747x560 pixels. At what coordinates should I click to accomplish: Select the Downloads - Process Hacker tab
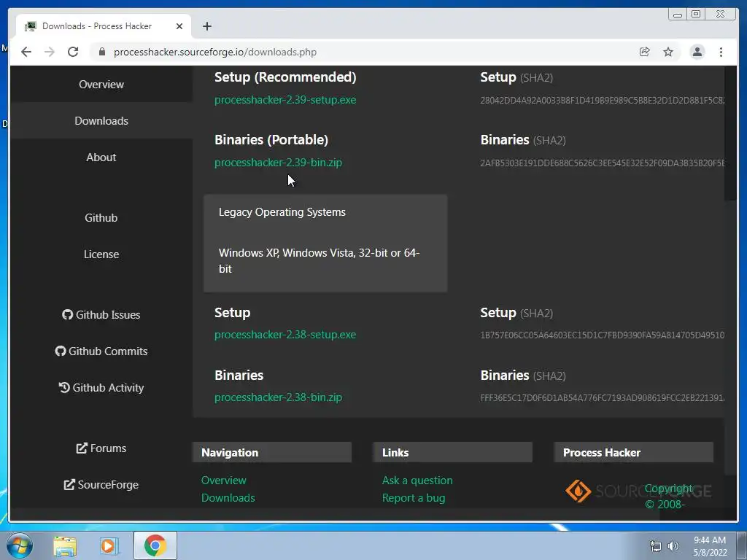tap(104, 26)
